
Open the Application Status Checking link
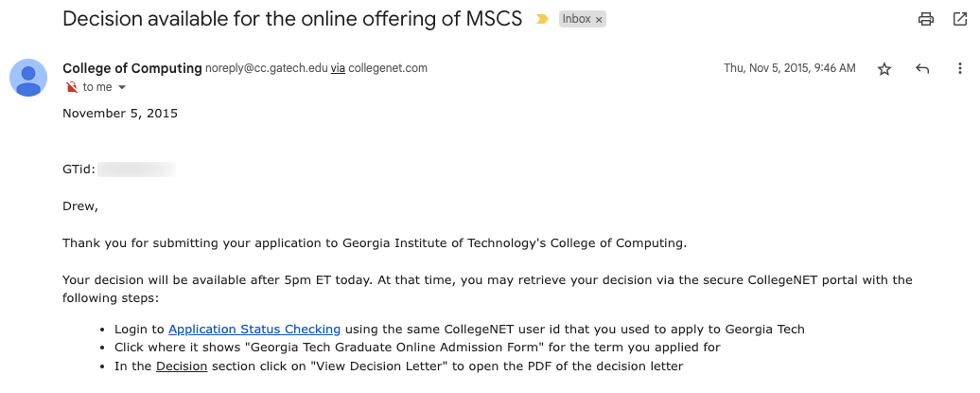pyautogui.click(x=254, y=330)
